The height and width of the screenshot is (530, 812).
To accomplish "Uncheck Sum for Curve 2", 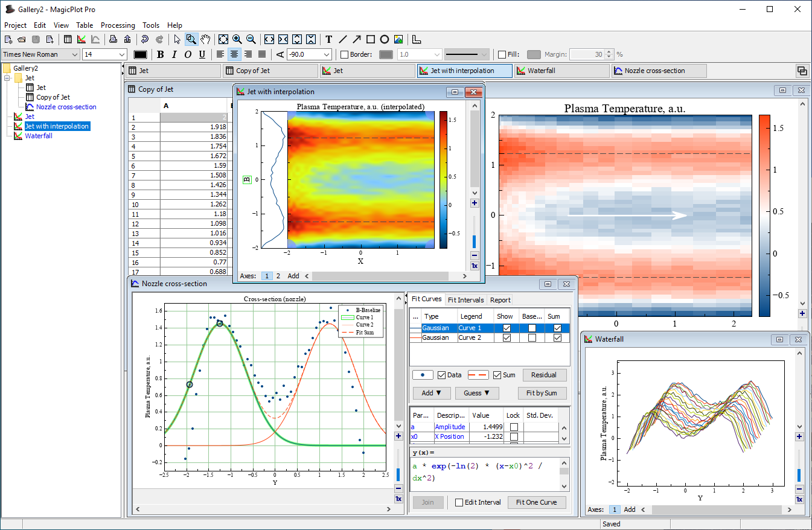I will click(x=557, y=338).
